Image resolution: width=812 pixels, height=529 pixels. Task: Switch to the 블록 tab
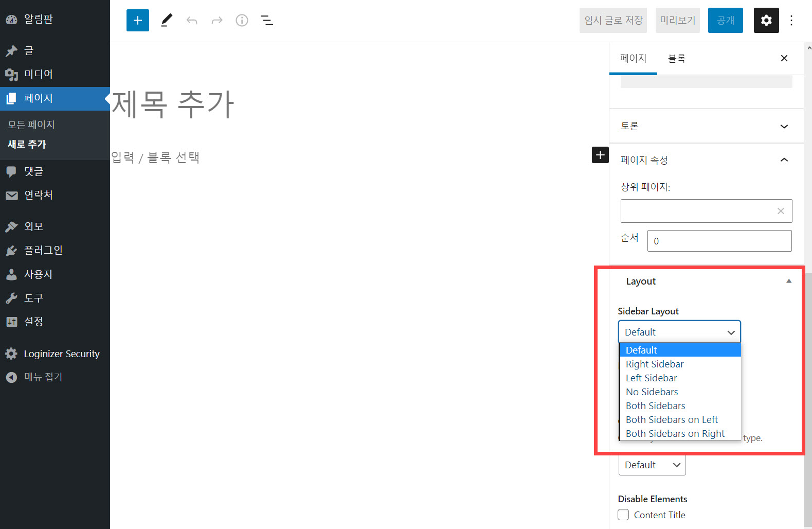(677, 58)
